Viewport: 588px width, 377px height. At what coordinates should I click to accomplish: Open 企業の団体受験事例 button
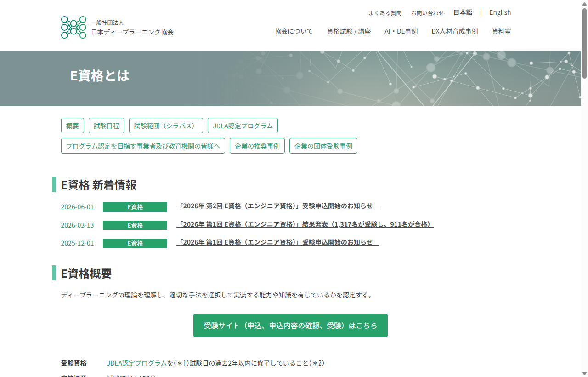(x=323, y=146)
